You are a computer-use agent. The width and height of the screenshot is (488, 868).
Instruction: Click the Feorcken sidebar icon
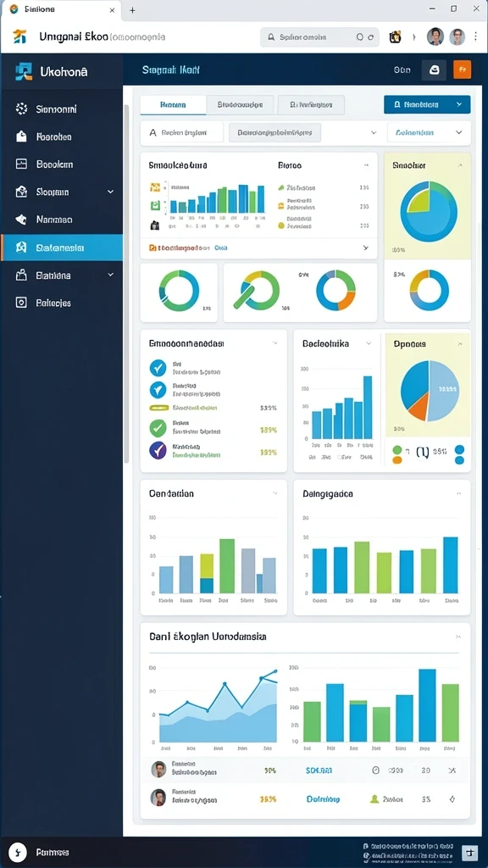[x=21, y=136]
